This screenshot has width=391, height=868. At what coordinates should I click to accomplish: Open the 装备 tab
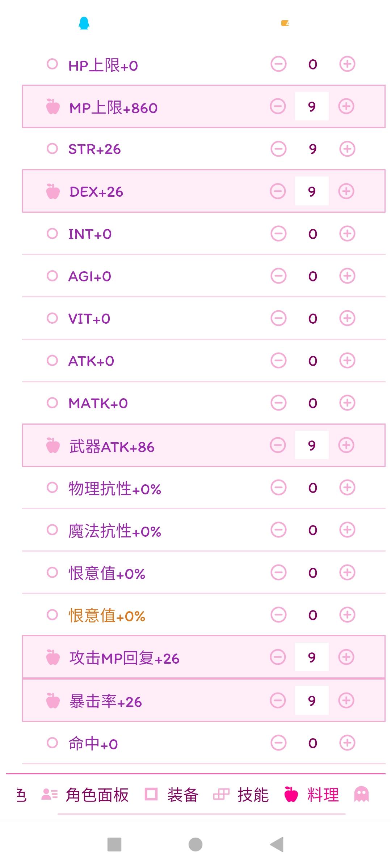click(x=182, y=795)
